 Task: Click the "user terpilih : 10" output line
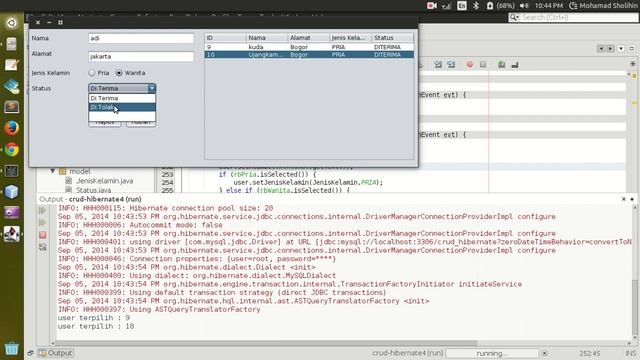pyautogui.click(x=96, y=326)
